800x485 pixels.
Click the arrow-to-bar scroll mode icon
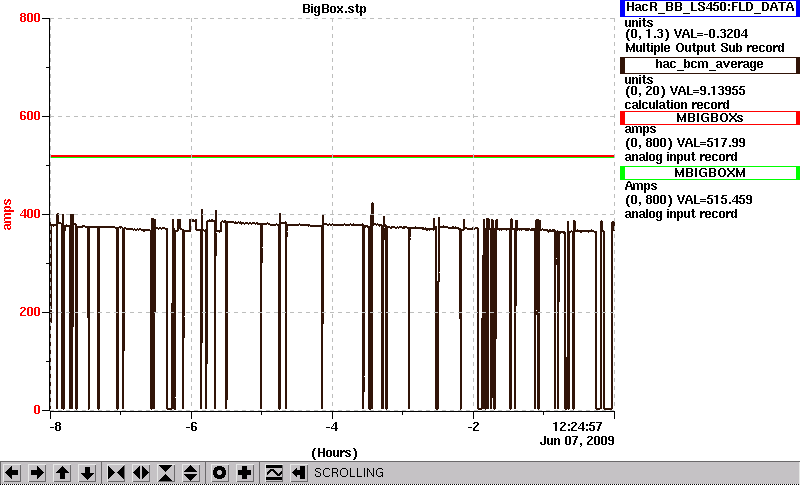298,473
